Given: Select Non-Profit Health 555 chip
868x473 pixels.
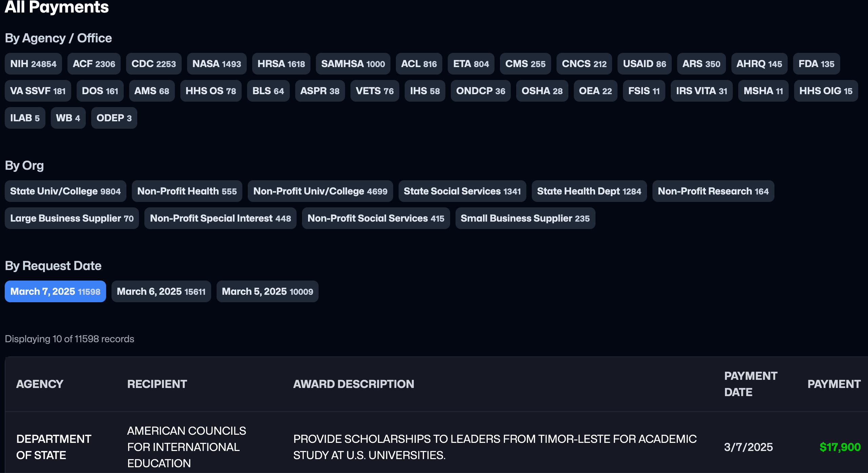Looking at the screenshot, I should (187, 191).
